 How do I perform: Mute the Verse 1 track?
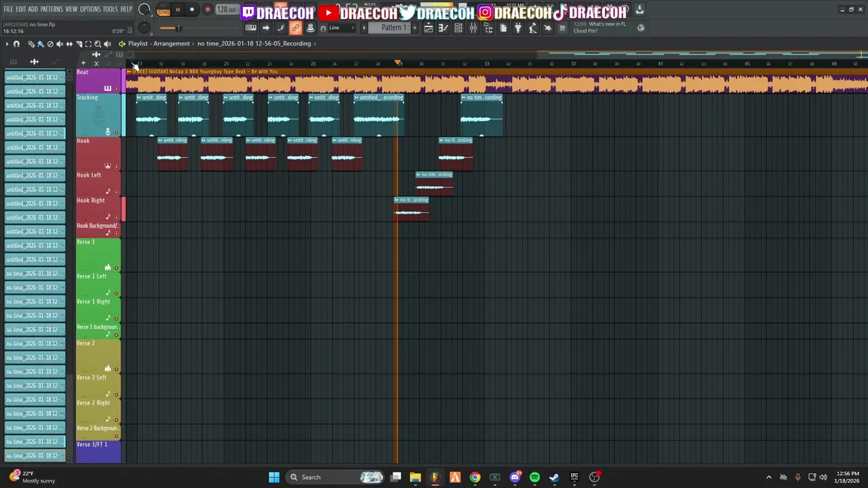pyautogui.click(x=116, y=268)
